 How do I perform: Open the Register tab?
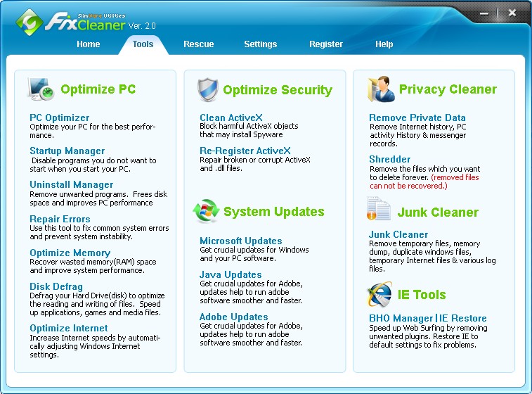click(325, 44)
